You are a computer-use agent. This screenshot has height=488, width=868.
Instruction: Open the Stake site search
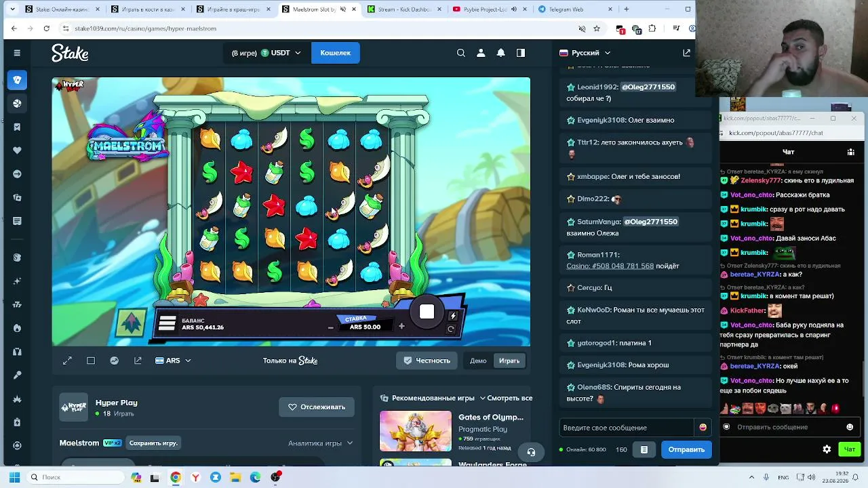coord(461,53)
